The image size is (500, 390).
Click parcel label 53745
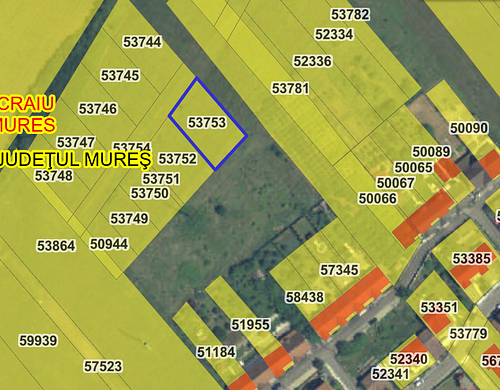(x=120, y=76)
